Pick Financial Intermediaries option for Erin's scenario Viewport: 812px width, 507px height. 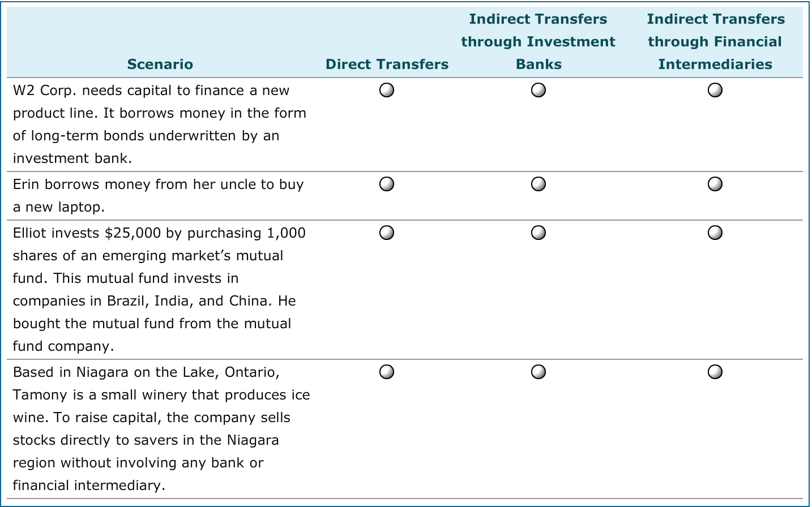715,183
